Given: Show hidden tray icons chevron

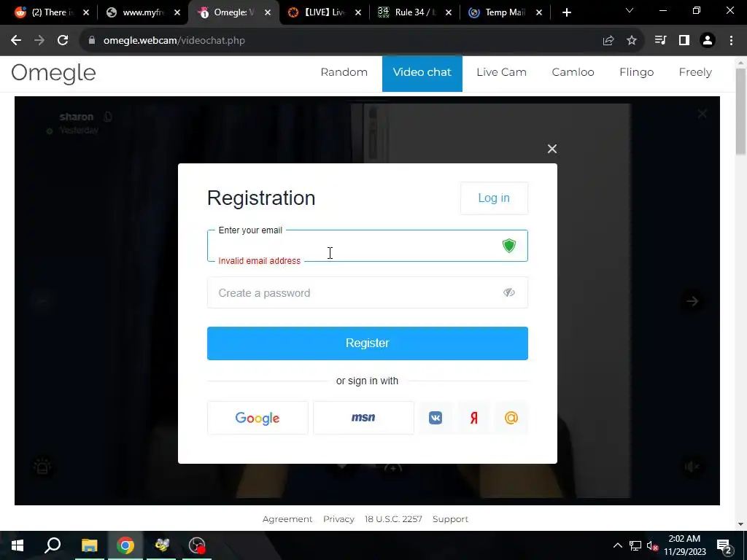Looking at the screenshot, I should pyautogui.click(x=617, y=545).
